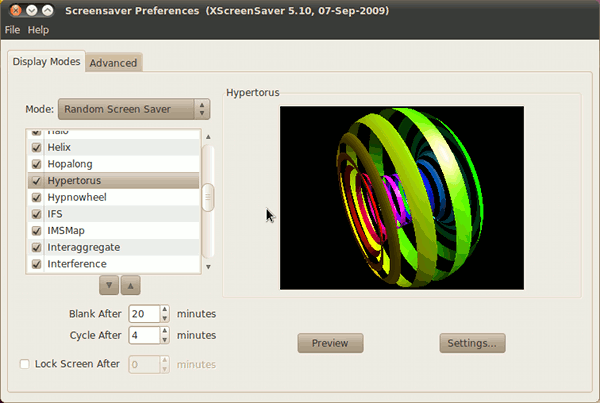
Task: Click the Hypertorus preview image
Action: pos(401,198)
